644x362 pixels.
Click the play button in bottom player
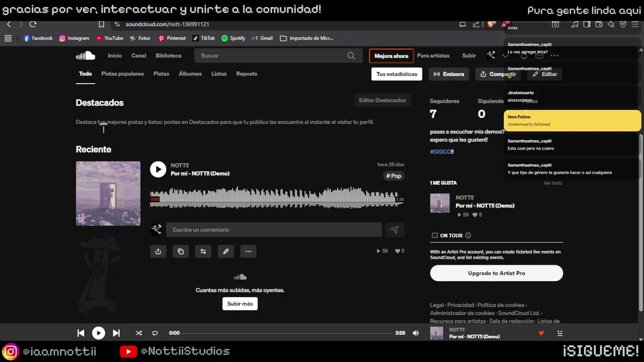pyautogui.click(x=98, y=333)
